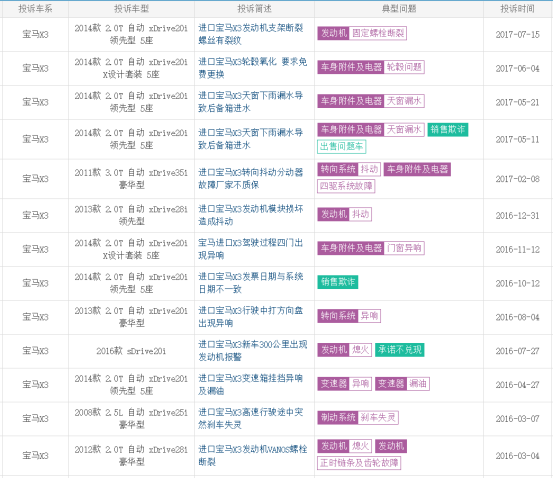Open complaint '进口宝马X3变速箱挂挡异响及漏油'

tap(251, 385)
